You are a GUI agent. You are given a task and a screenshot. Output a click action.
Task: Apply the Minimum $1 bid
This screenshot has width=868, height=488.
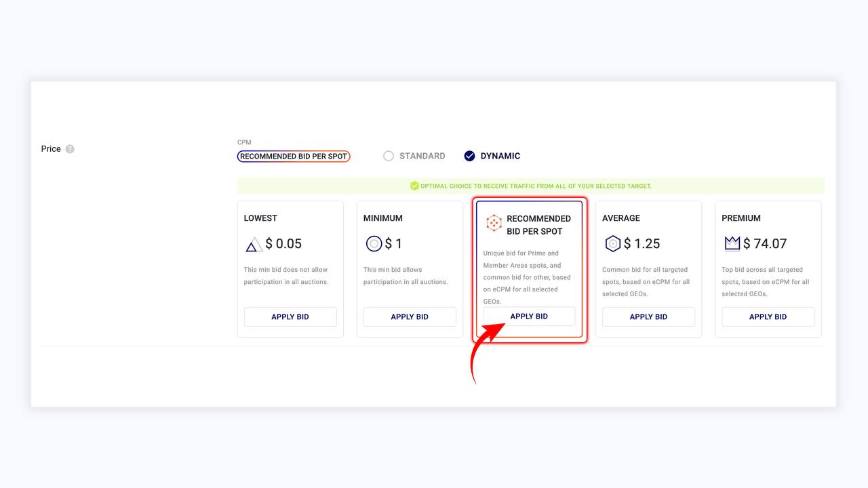[x=410, y=317]
